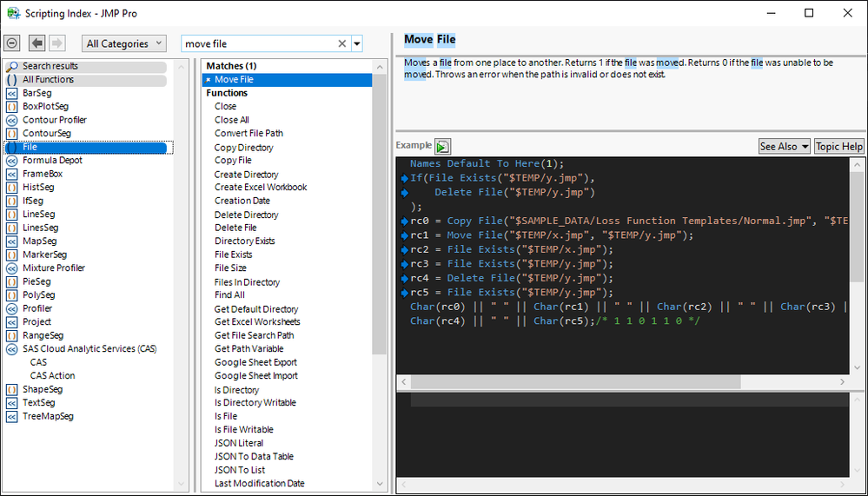Clear the search box with the X icon
The height and width of the screenshot is (496, 868).
[x=342, y=43]
